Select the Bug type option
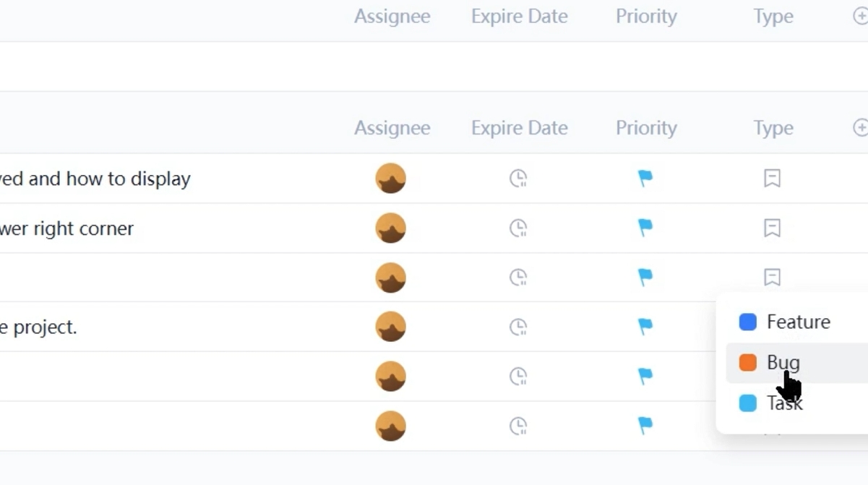Screen dimensions: 868x485 (783, 363)
